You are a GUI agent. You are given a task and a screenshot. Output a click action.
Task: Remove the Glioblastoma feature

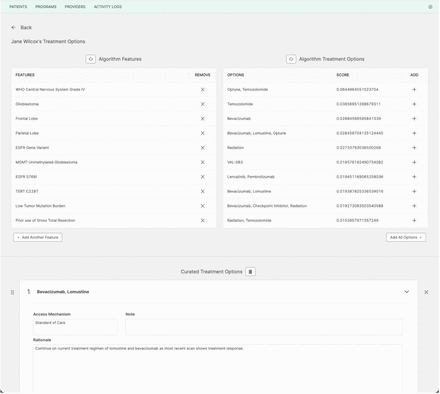click(x=203, y=104)
